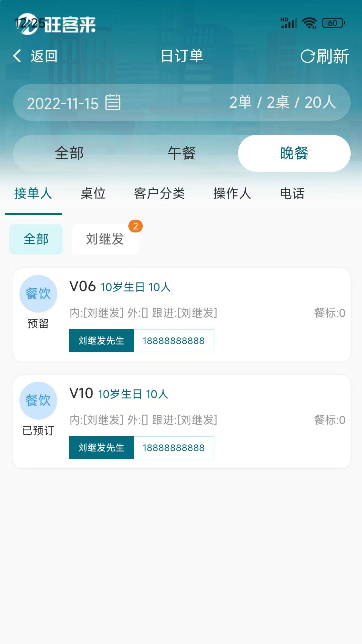
Task: Tap the orange count badge on 刘继发
Action: point(135,226)
